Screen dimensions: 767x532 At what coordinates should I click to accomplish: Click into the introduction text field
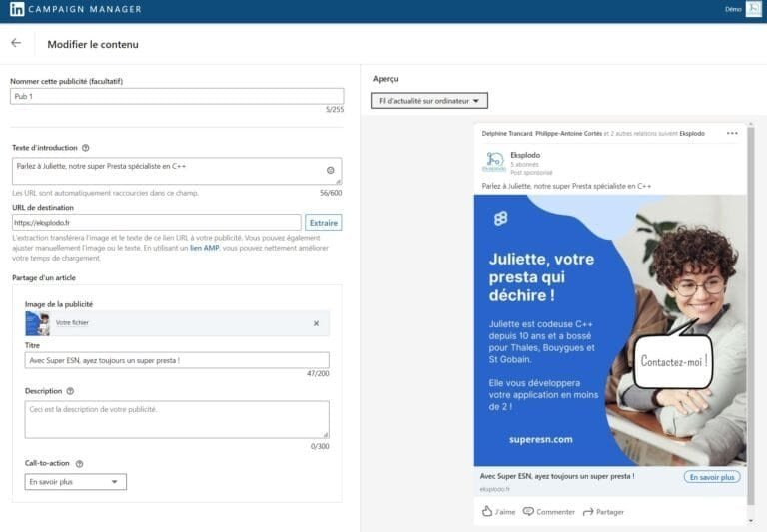point(177,171)
